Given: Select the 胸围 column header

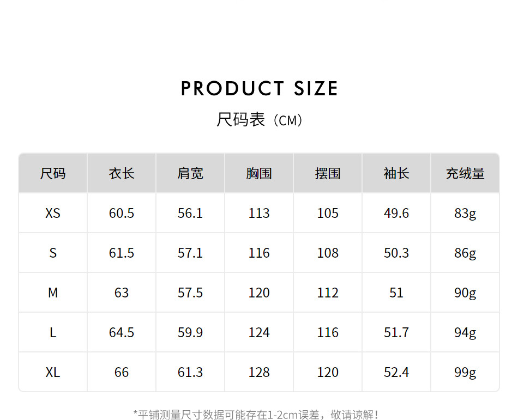Looking at the screenshot, I should point(259,174).
